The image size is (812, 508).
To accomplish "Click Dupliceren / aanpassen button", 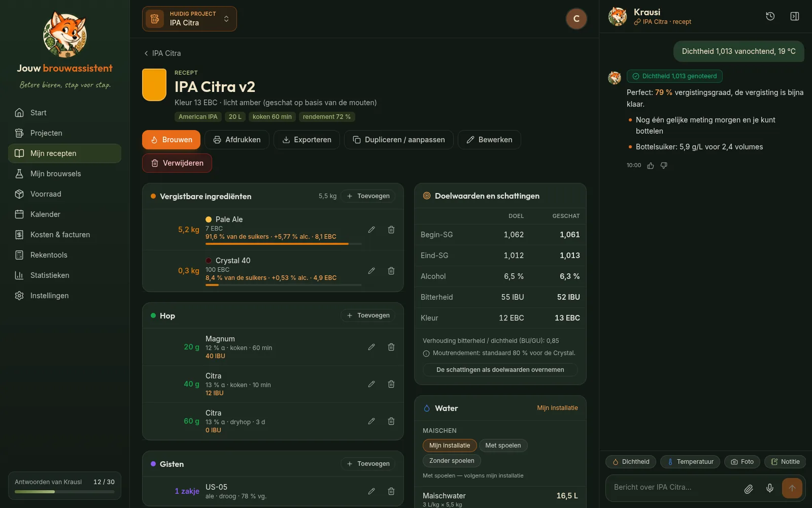I will 399,140.
